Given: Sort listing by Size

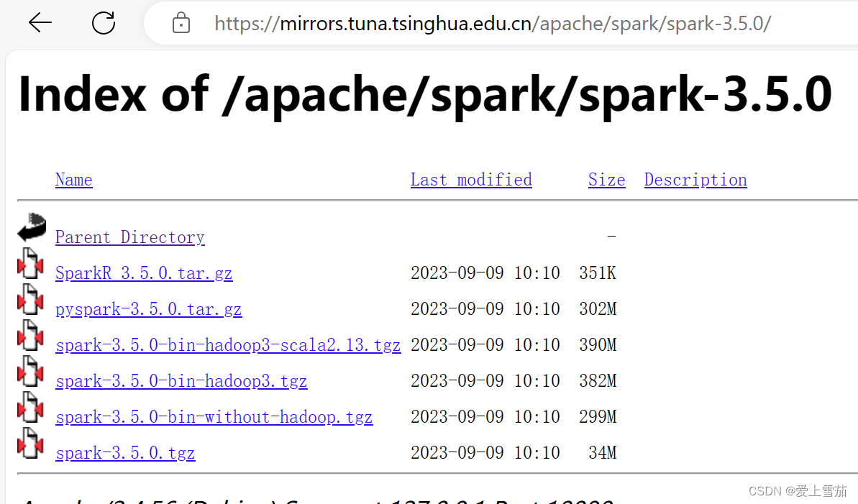Looking at the screenshot, I should tap(606, 179).
